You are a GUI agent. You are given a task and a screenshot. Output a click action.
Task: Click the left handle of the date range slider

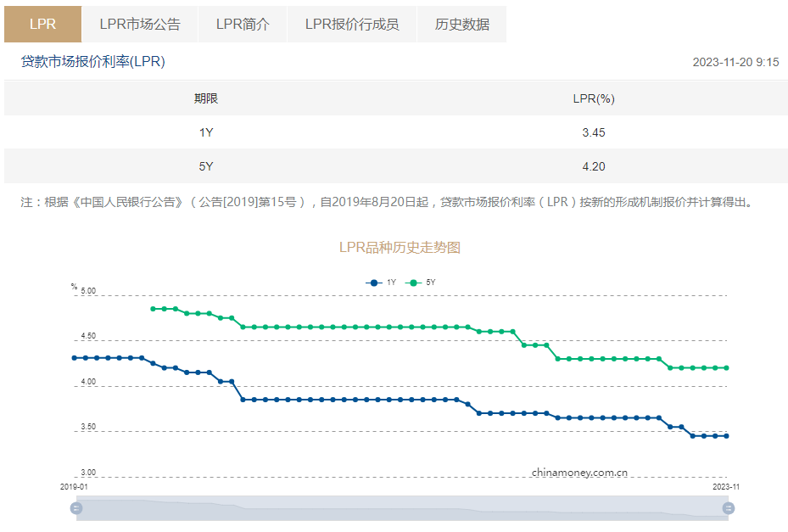(x=76, y=508)
